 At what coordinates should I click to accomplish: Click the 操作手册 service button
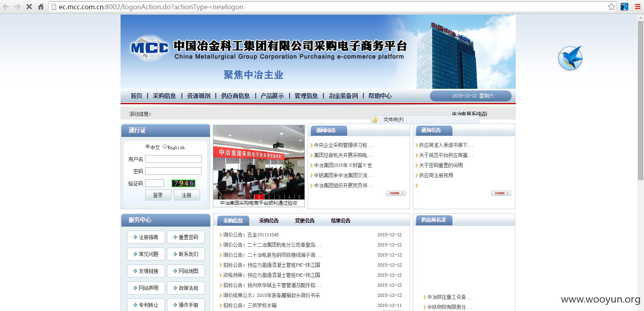(185, 305)
